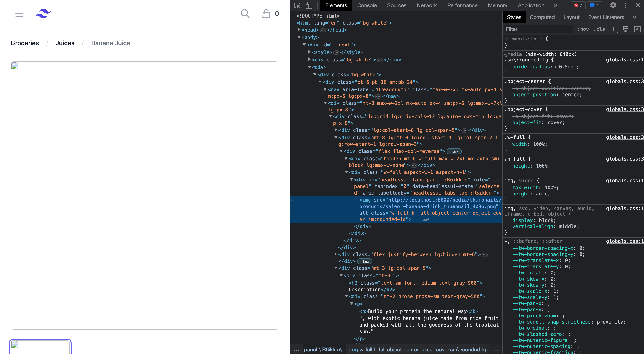This screenshot has height=354, width=644.
Task: Open the issues counter icon
Action: (x=594, y=5)
